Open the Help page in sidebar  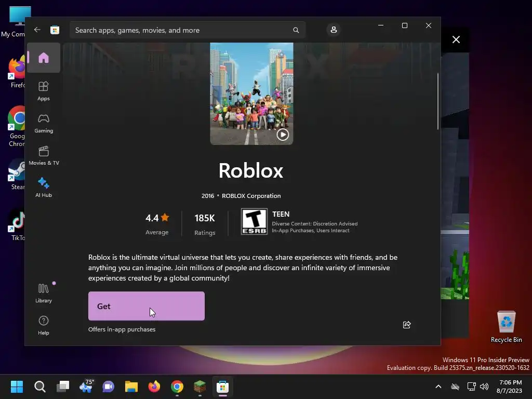44,325
